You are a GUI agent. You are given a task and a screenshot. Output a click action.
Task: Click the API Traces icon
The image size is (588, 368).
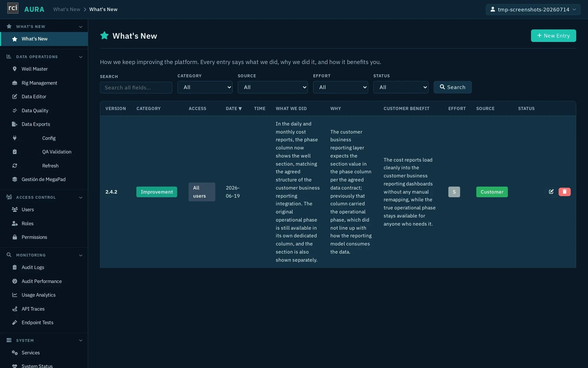pos(14,309)
